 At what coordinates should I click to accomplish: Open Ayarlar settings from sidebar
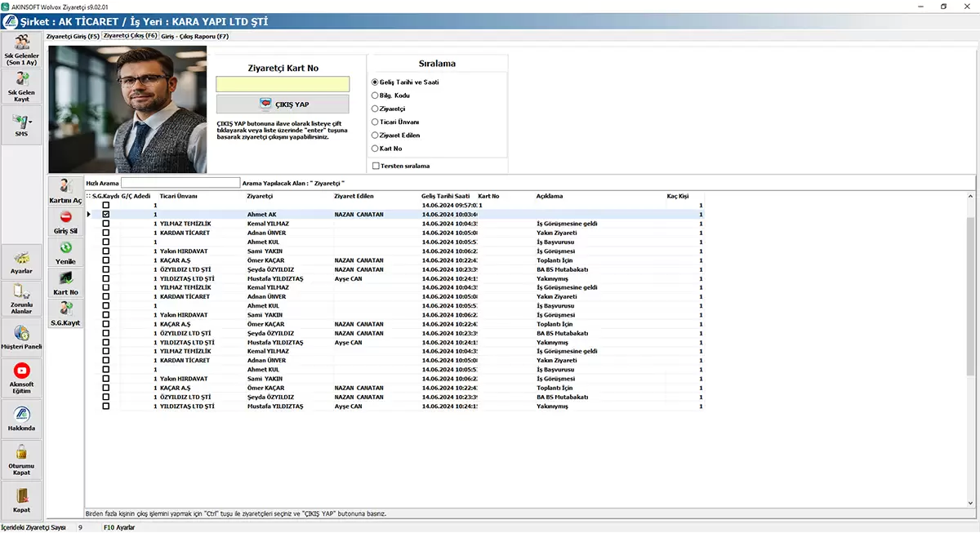[21, 261]
